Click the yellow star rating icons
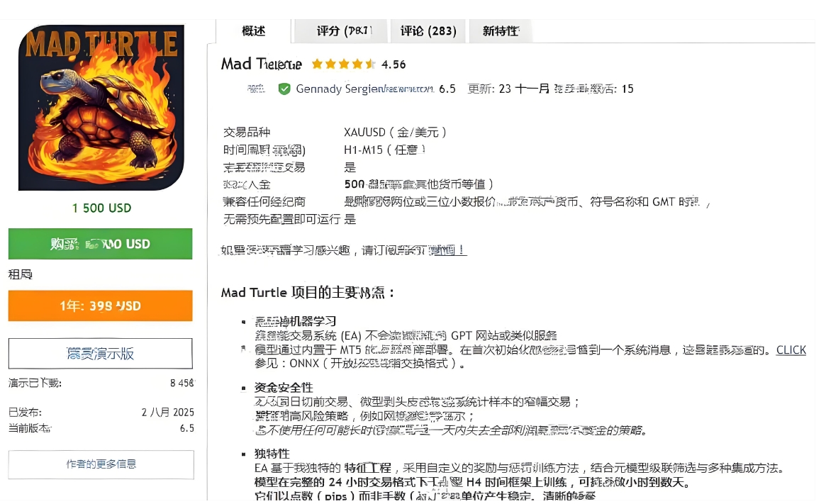 pyautogui.click(x=343, y=65)
